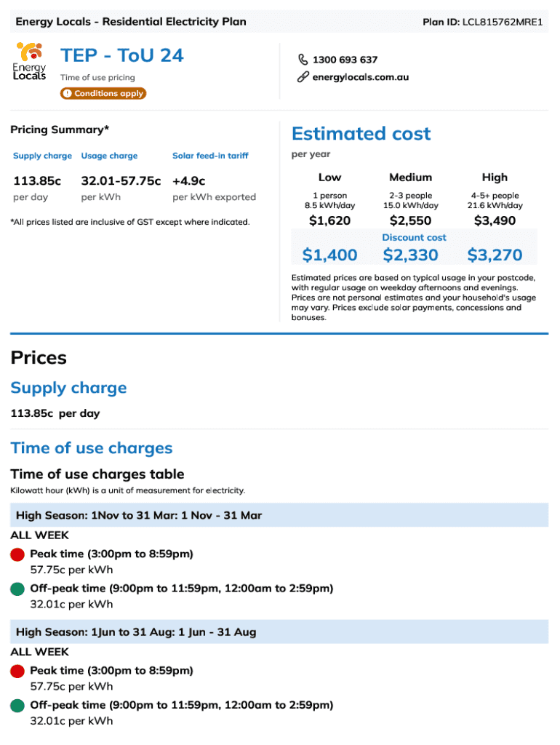Click the first red Peak time circle
The width and height of the screenshot is (560, 745).
click(x=18, y=555)
